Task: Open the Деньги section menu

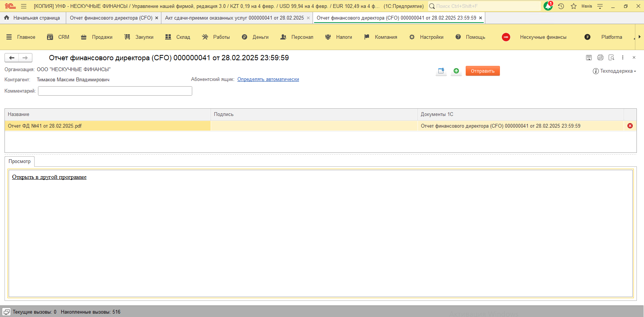Action: click(x=255, y=37)
